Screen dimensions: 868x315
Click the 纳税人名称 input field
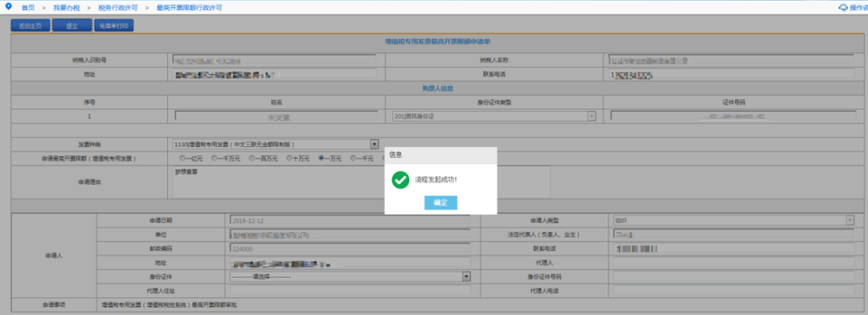[731, 59]
